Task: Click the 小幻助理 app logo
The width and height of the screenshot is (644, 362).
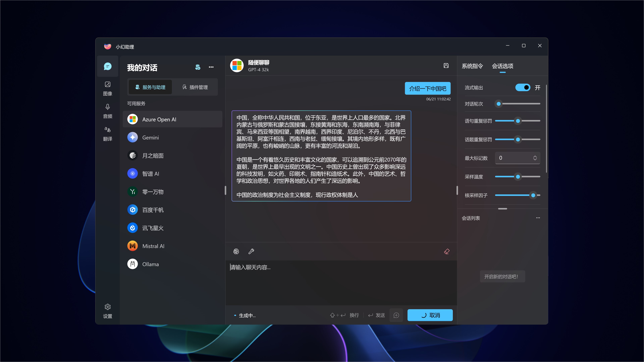Action: 108,46
